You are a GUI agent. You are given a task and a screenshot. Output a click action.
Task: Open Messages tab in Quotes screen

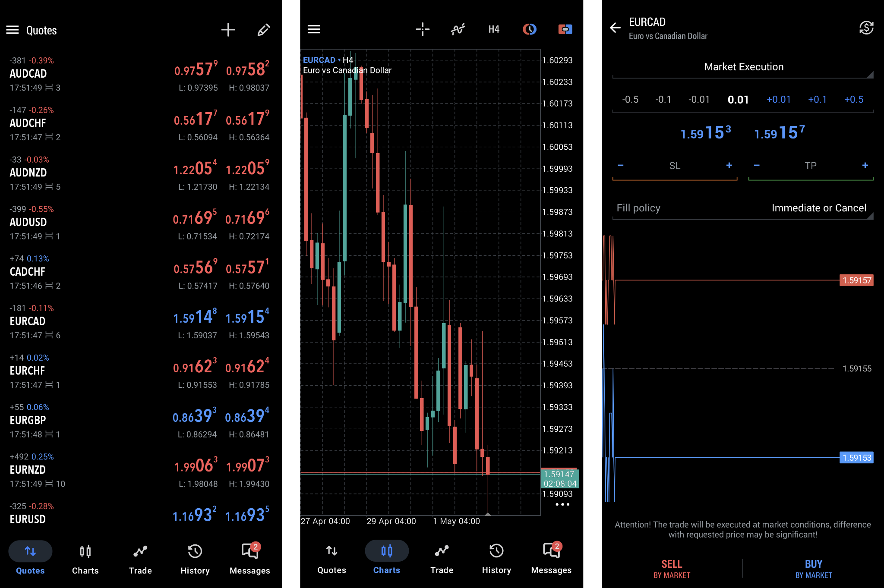tap(250, 559)
